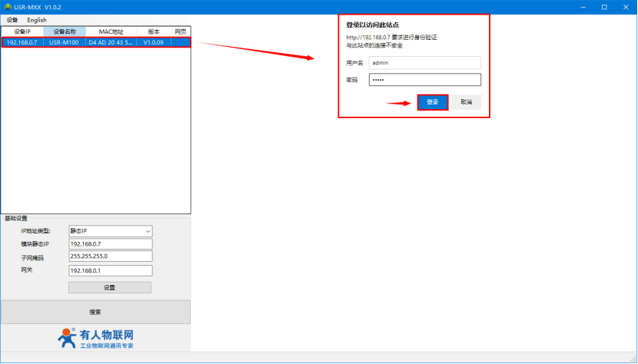This screenshot has height=364, width=638.
Task: Click the 网页 column header
Action: pos(181,31)
